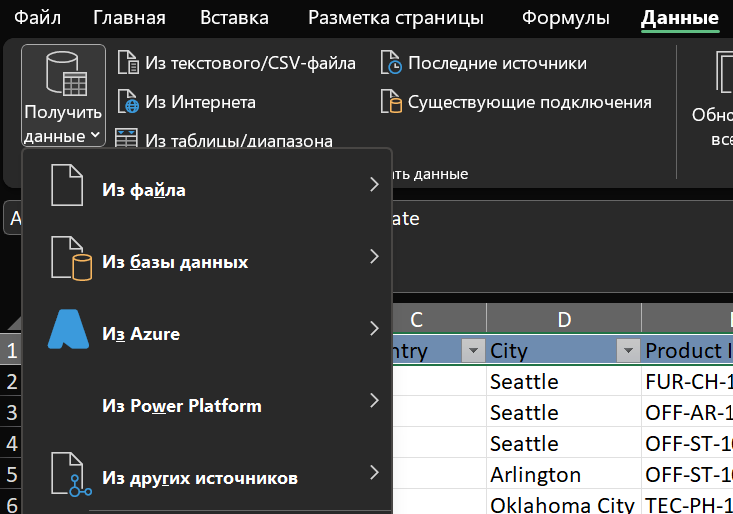Click the Из таблицы/диапазона table icon
Viewport: 733px width, 514px height.
(128, 140)
